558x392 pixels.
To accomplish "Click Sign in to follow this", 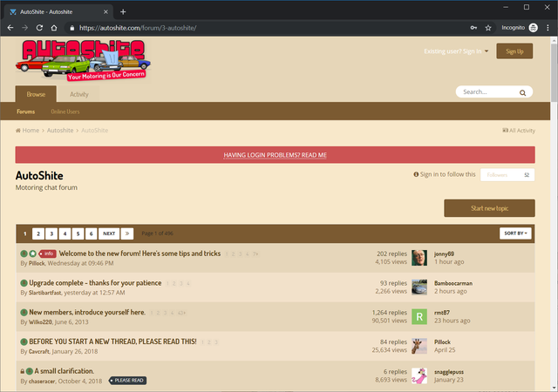I will [445, 174].
